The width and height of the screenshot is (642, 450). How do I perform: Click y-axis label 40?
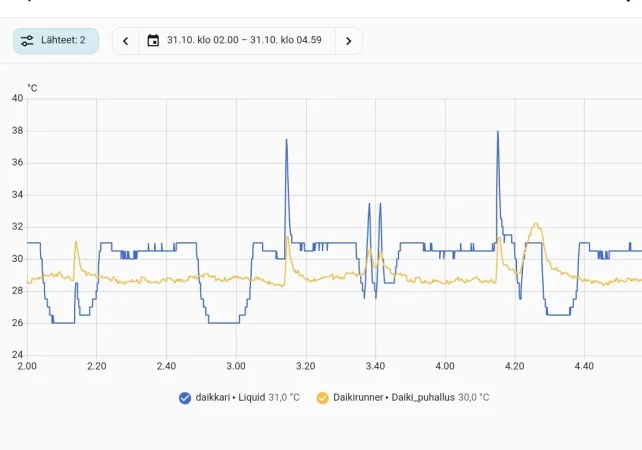pyautogui.click(x=18, y=98)
